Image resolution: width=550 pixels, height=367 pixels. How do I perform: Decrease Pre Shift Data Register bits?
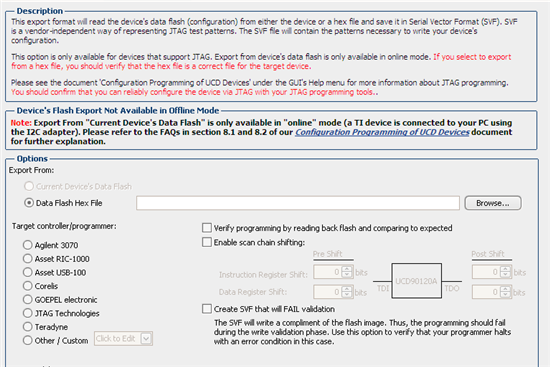(x=347, y=295)
